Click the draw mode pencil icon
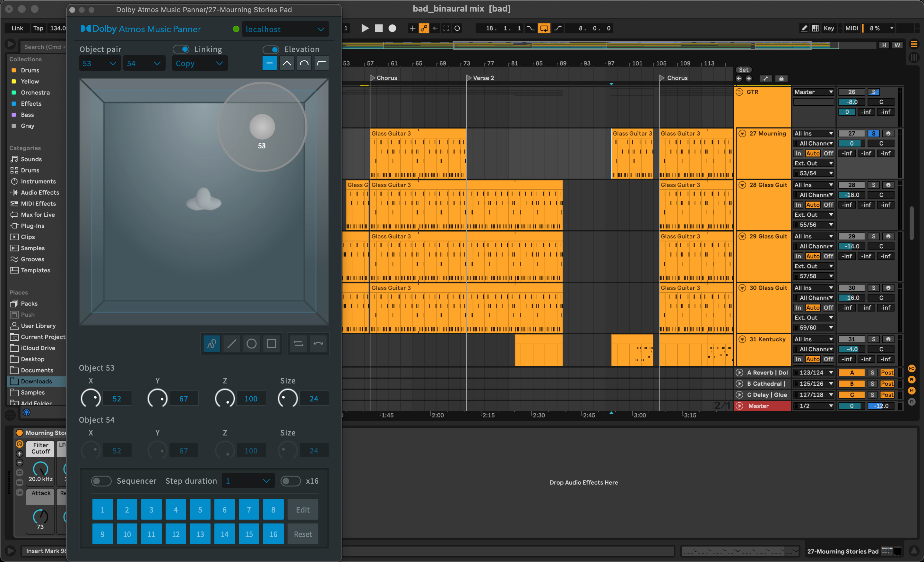 click(804, 28)
